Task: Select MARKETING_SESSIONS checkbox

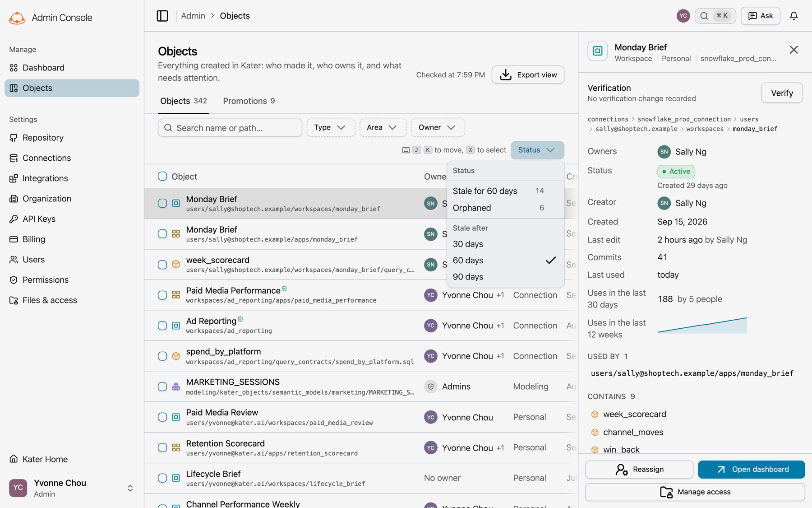Action: click(162, 387)
